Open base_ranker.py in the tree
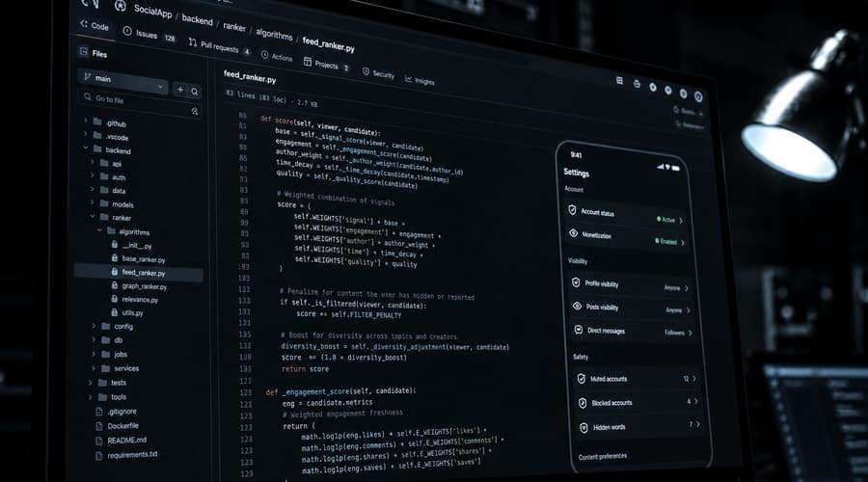 point(138,258)
